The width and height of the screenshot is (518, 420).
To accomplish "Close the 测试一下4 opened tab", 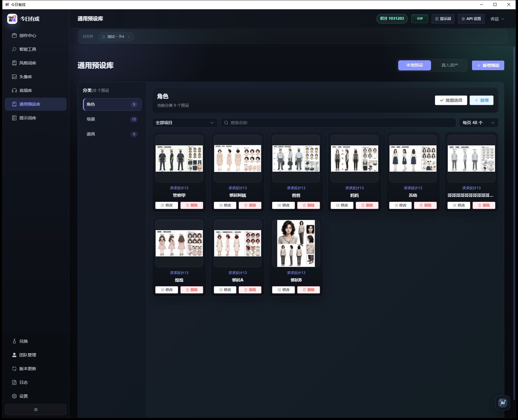I will (129, 37).
